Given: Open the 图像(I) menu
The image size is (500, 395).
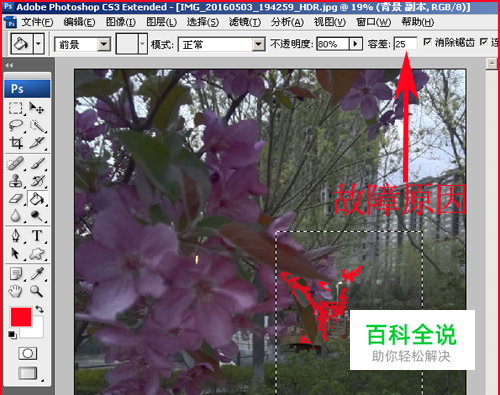Looking at the screenshot, I should pos(121,22).
